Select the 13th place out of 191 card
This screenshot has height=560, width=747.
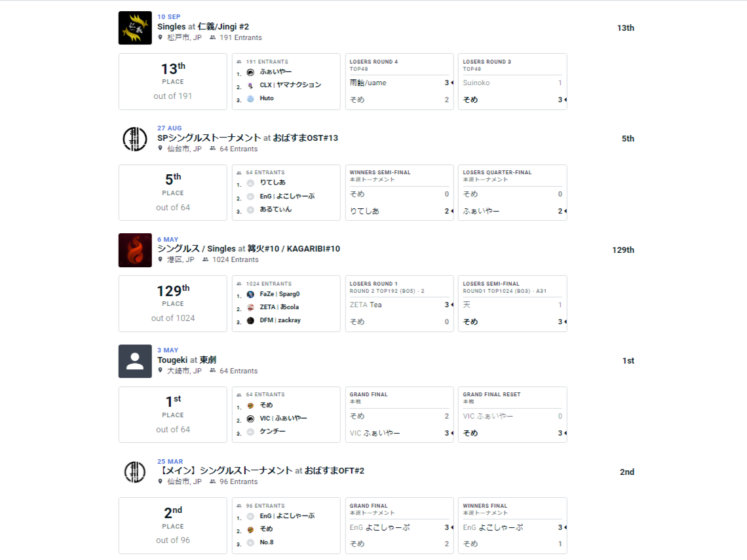coord(173,81)
